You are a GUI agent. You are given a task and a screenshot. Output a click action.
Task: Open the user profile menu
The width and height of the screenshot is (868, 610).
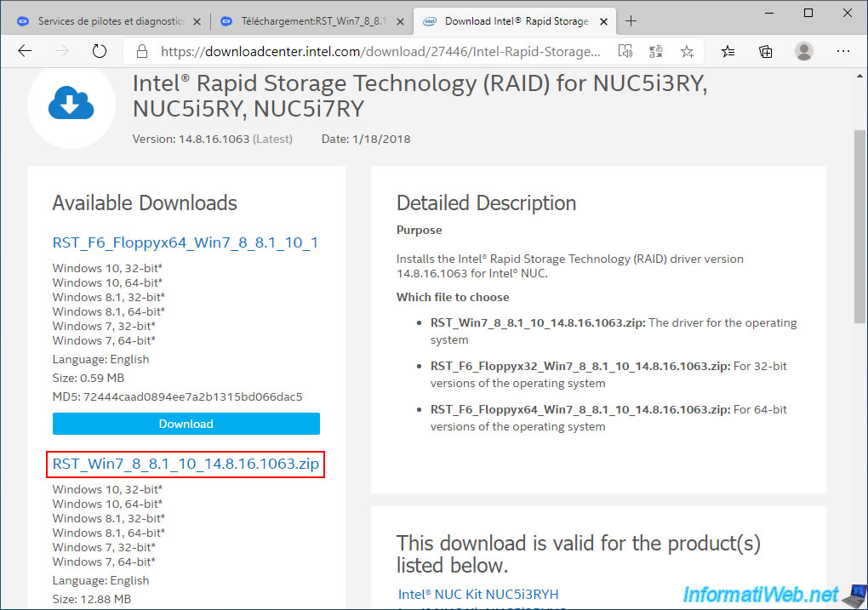[x=804, y=52]
